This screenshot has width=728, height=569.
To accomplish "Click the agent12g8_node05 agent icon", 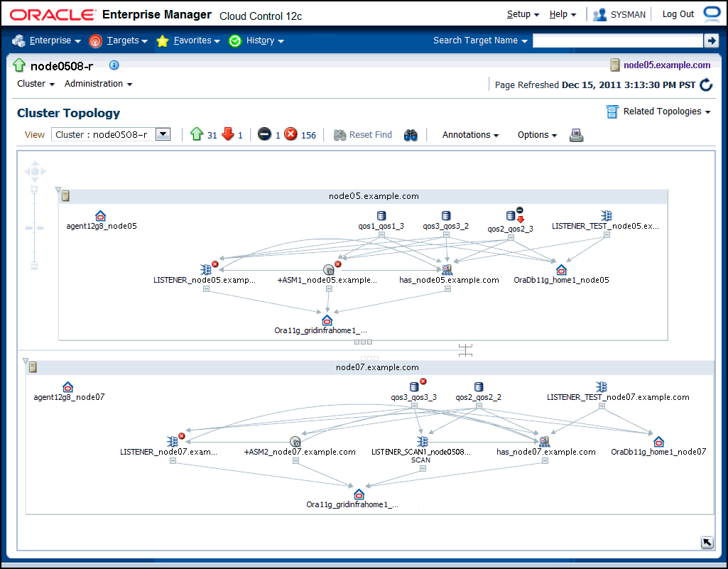I will click(100, 216).
